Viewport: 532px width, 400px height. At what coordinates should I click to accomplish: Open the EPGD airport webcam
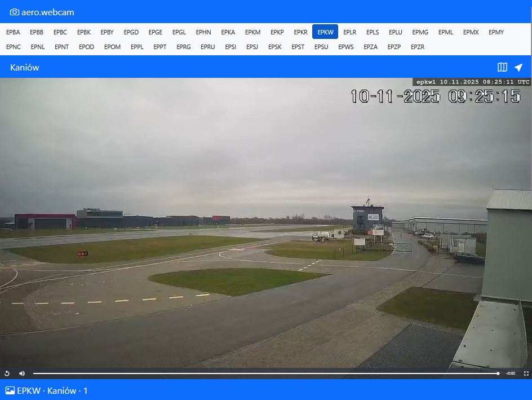click(x=131, y=32)
